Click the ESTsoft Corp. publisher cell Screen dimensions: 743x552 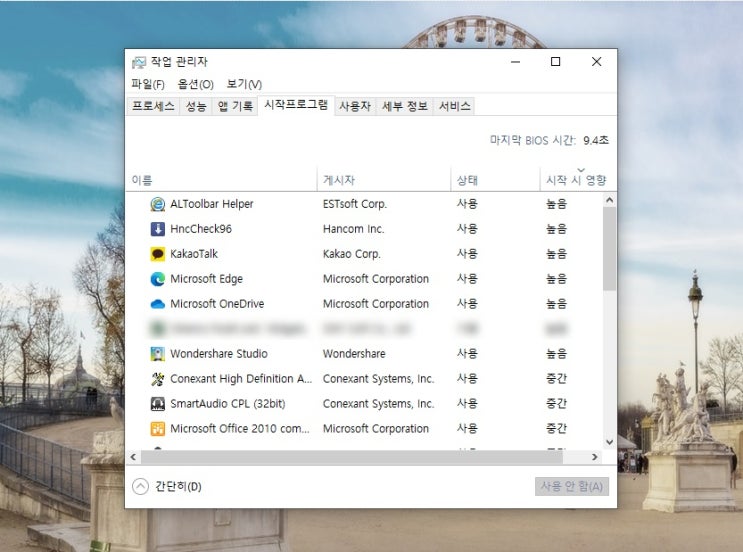point(355,204)
